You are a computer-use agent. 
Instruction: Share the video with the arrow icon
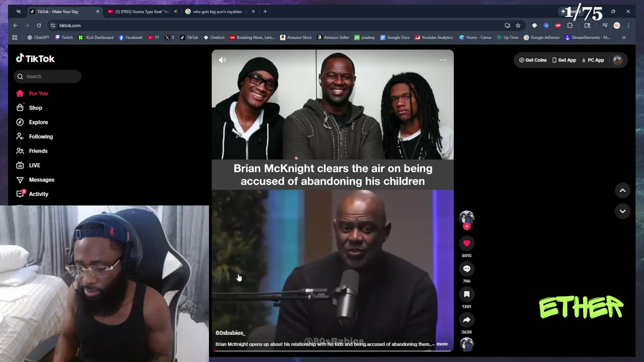coord(466,320)
